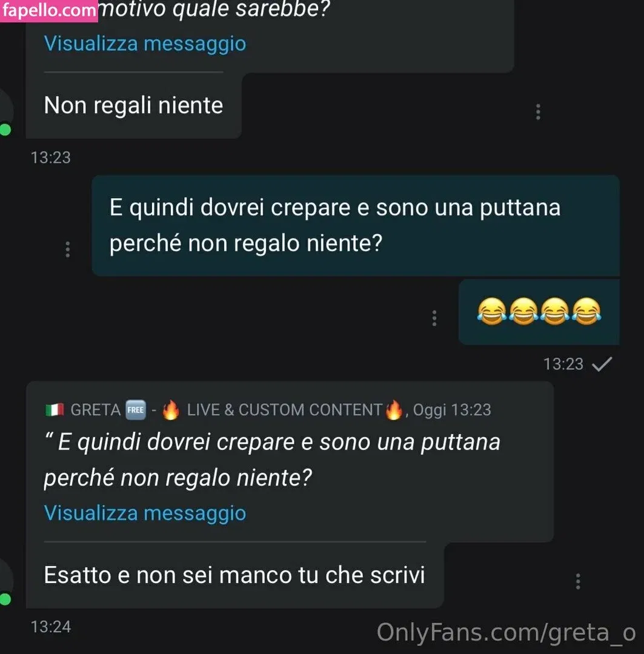644x654 pixels.
Task: Click the fire emoji before 'LIVE & CUSTOM CONTENT'
Action: [x=171, y=409]
